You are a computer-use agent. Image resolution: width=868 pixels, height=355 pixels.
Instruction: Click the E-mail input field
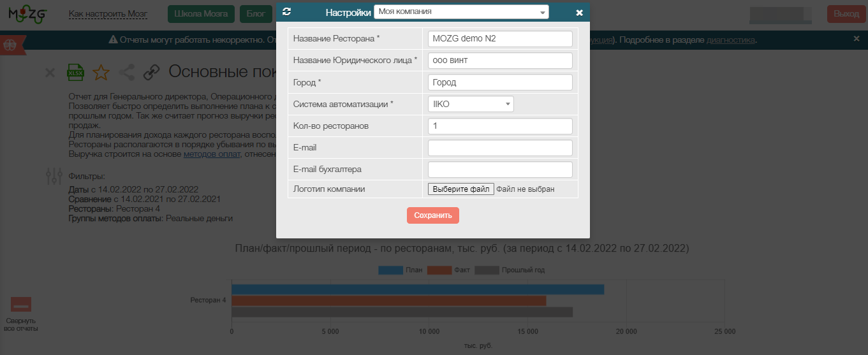tap(500, 147)
